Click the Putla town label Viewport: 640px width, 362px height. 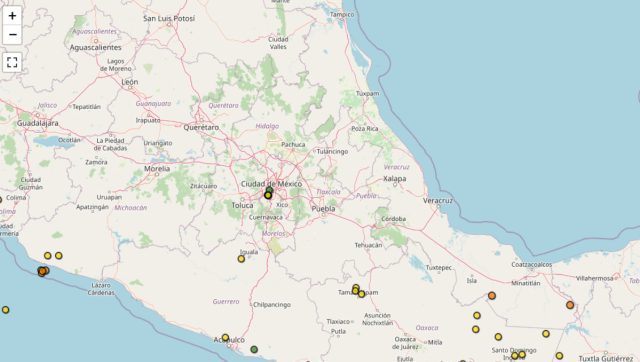[x=338, y=331]
